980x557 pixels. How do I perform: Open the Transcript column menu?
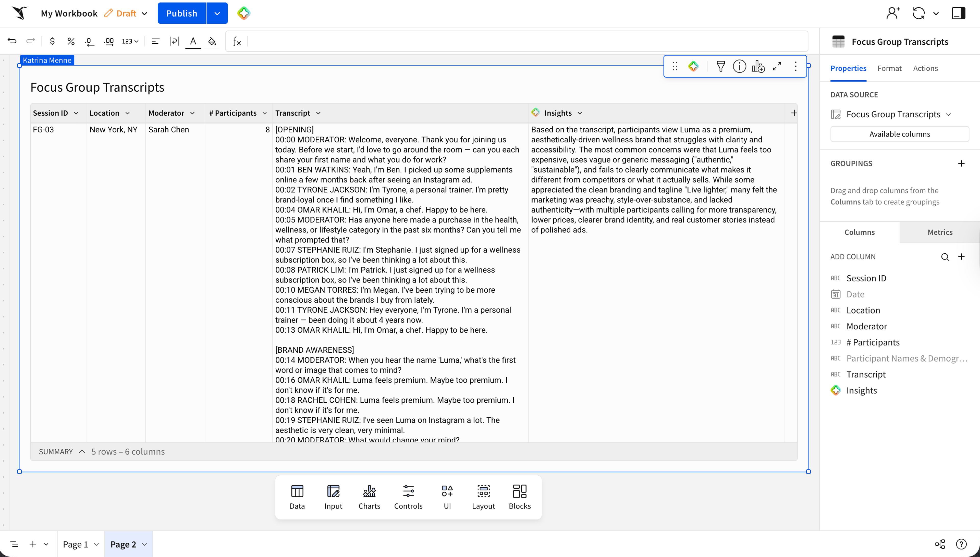point(318,113)
